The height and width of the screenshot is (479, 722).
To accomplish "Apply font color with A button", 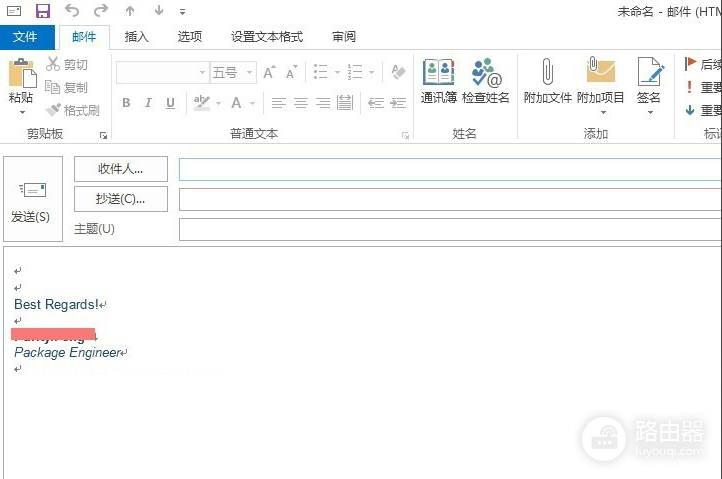I will coord(236,103).
